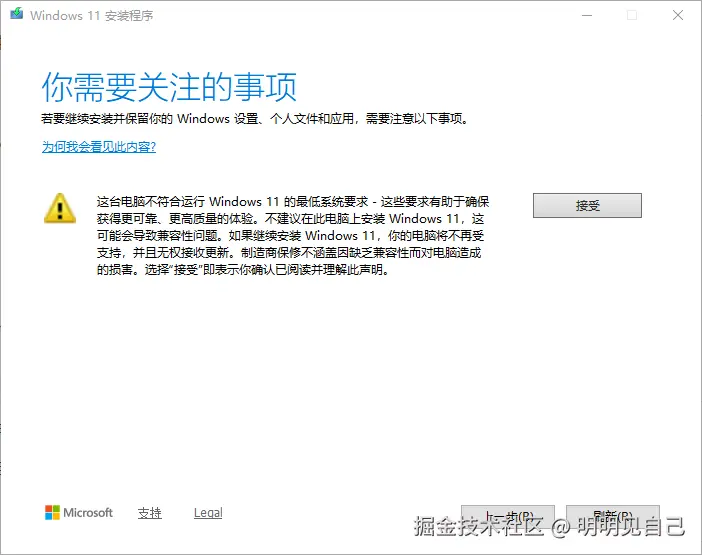Click the warning paragraph about minimum system requirements
The image size is (702, 555).
point(293,236)
